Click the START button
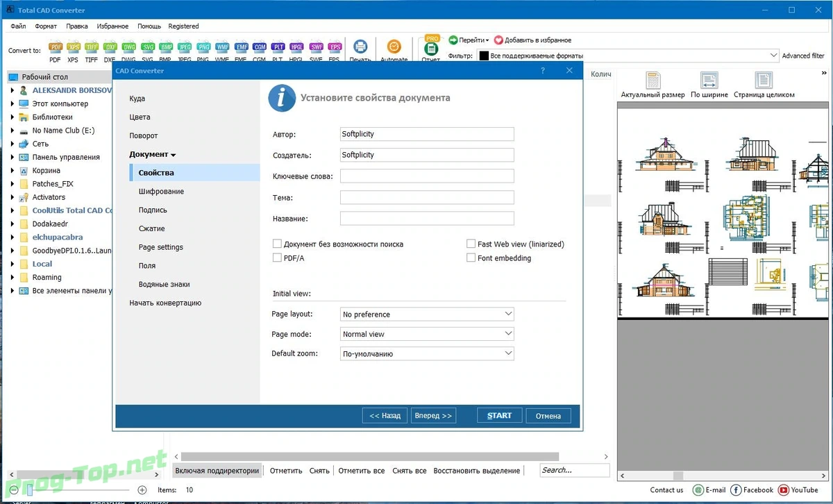 click(x=499, y=416)
